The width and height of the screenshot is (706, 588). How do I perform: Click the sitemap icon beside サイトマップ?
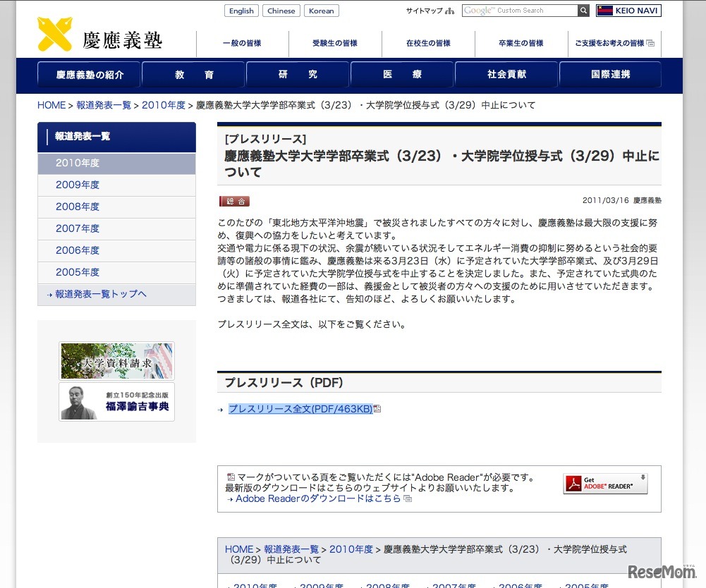click(450, 11)
